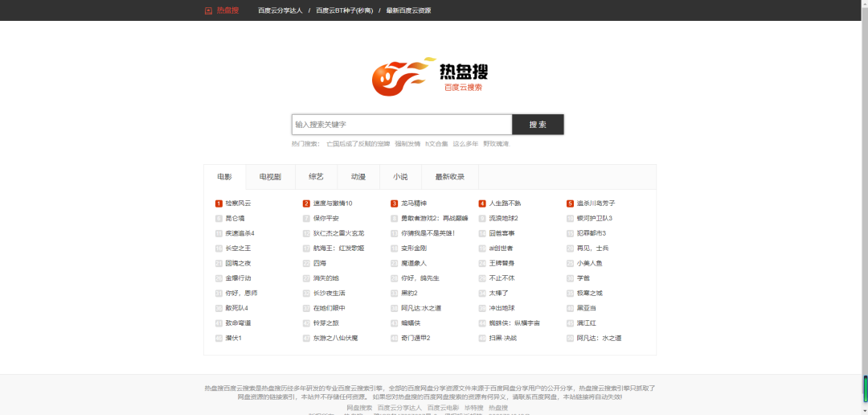Open movie entry 变形金刚

point(414,249)
